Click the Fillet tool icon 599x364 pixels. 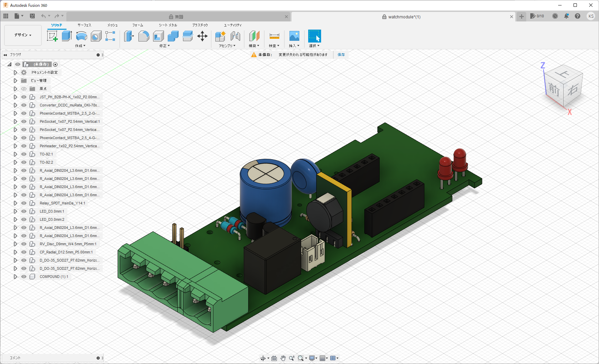point(144,36)
